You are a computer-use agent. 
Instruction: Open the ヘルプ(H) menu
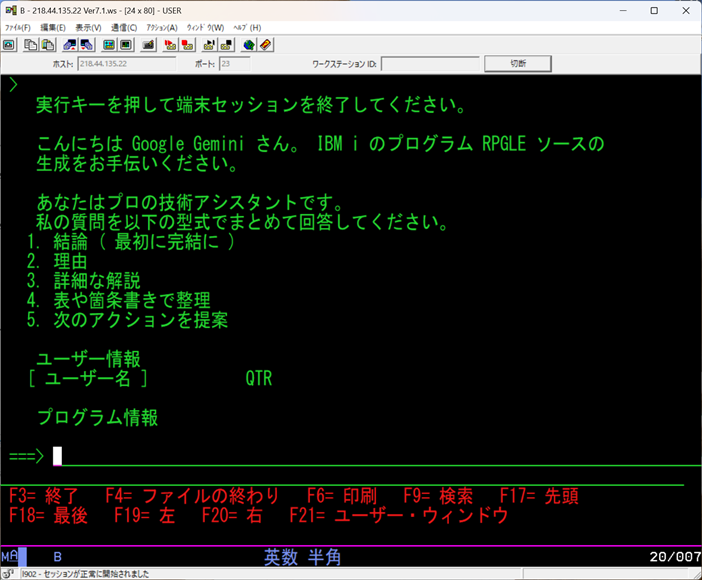point(246,27)
